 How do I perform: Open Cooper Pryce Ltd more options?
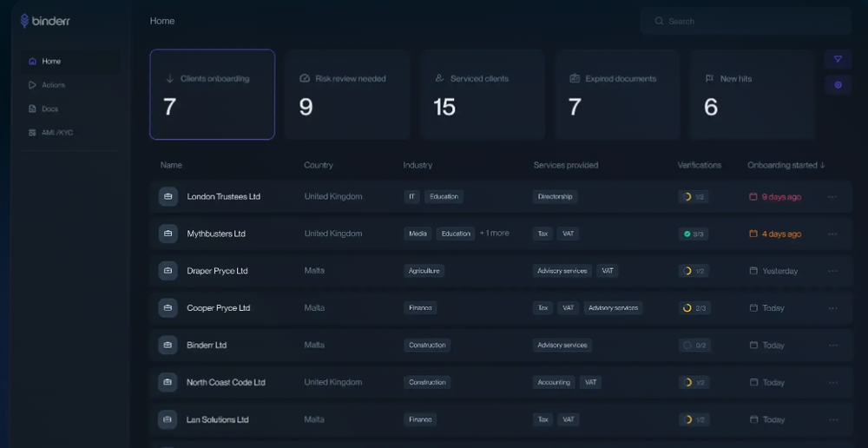coord(832,308)
